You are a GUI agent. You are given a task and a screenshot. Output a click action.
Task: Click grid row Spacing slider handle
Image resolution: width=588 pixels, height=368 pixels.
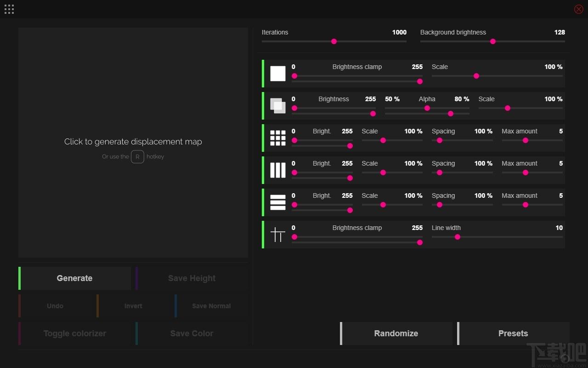click(440, 140)
